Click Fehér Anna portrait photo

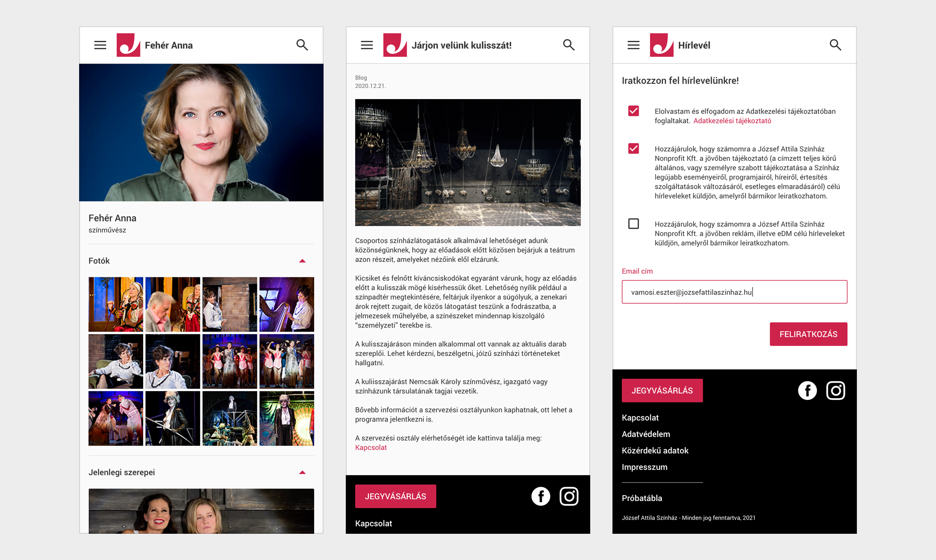pos(201,132)
